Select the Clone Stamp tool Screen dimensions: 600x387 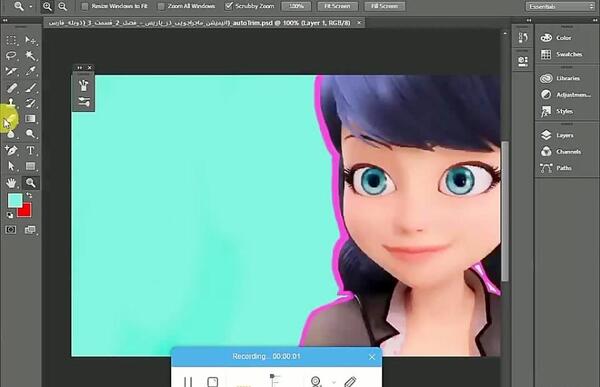coord(11,103)
